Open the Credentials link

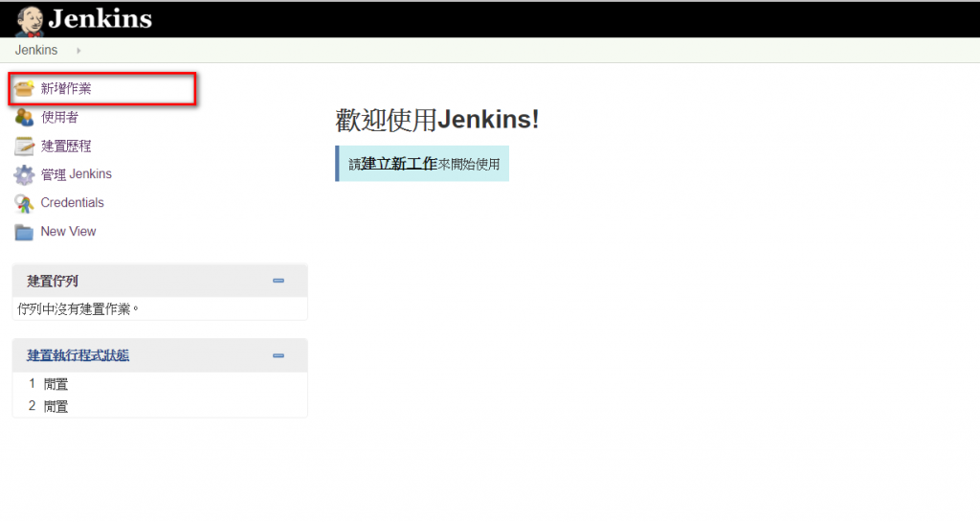point(72,202)
